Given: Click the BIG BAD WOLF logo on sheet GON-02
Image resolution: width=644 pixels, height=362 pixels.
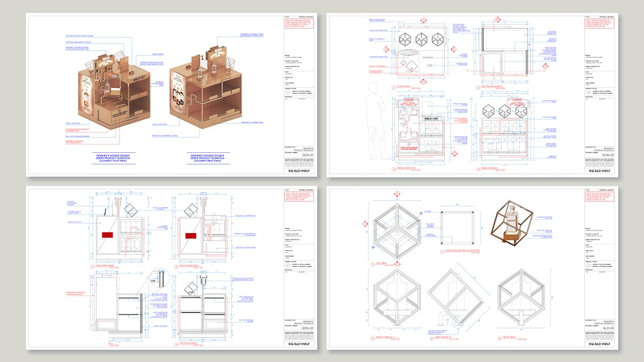Looking at the screenshot, I should pos(600,170).
